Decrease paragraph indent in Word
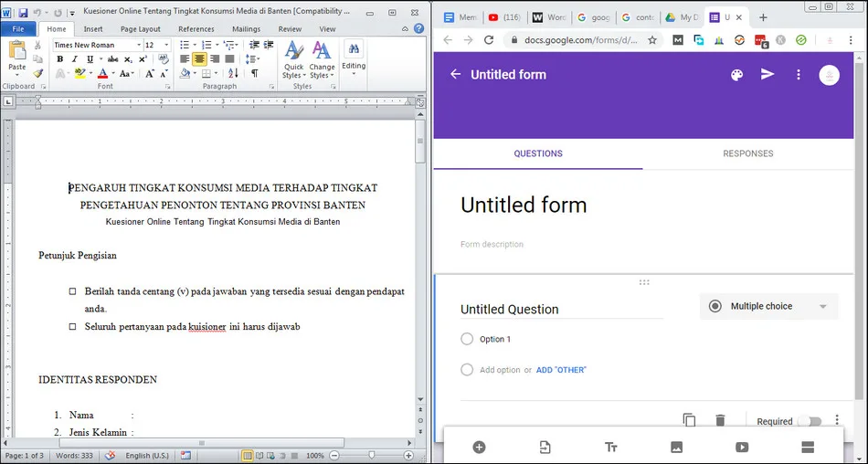 (254, 45)
